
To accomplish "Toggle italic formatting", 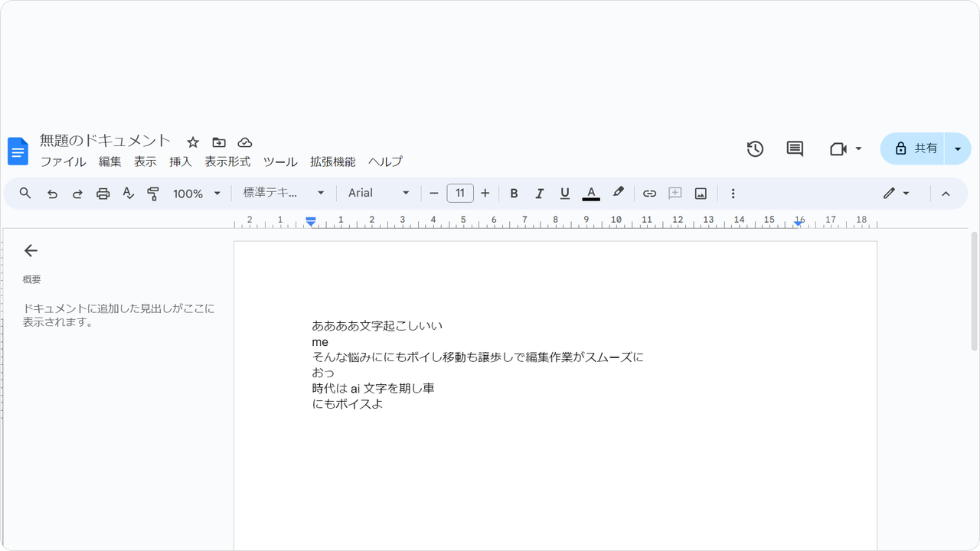I will [539, 194].
